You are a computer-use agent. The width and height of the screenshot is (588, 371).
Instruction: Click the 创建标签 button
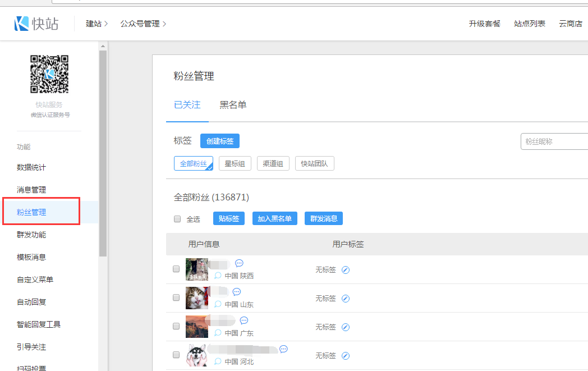pos(220,141)
